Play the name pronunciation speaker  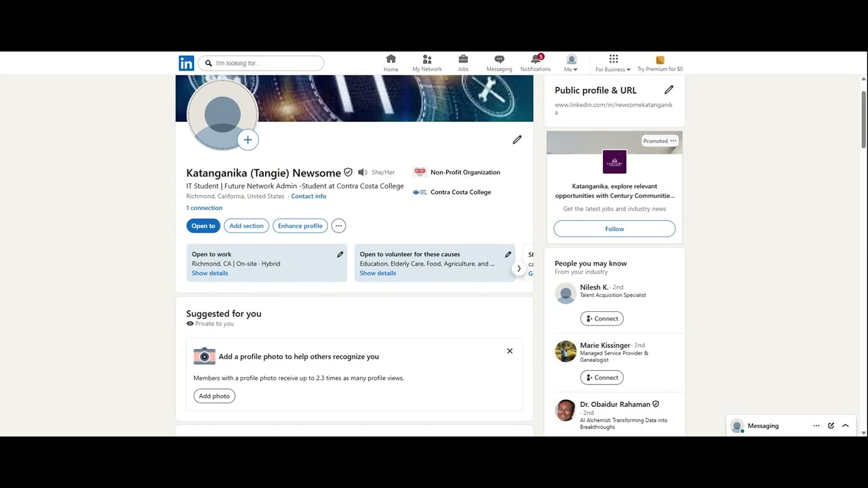(x=363, y=172)
